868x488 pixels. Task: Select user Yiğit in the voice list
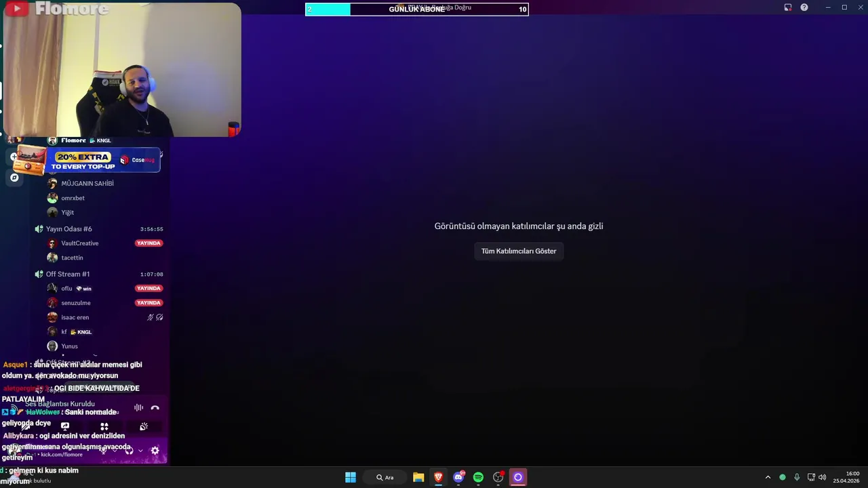[67, 212]
